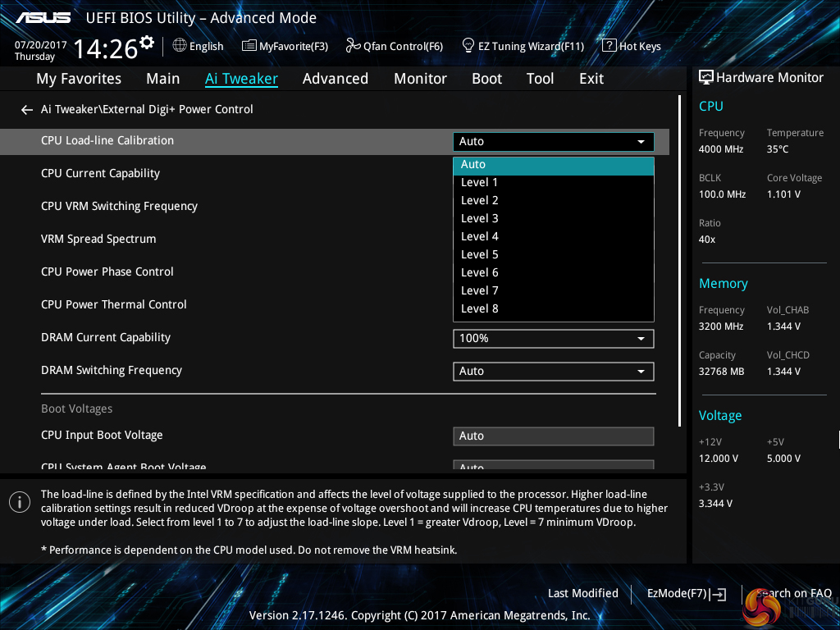The width and height of the screenshot is (840, 630).
Task: Choose Auto in the load-line list
Action: pos(554,165)
